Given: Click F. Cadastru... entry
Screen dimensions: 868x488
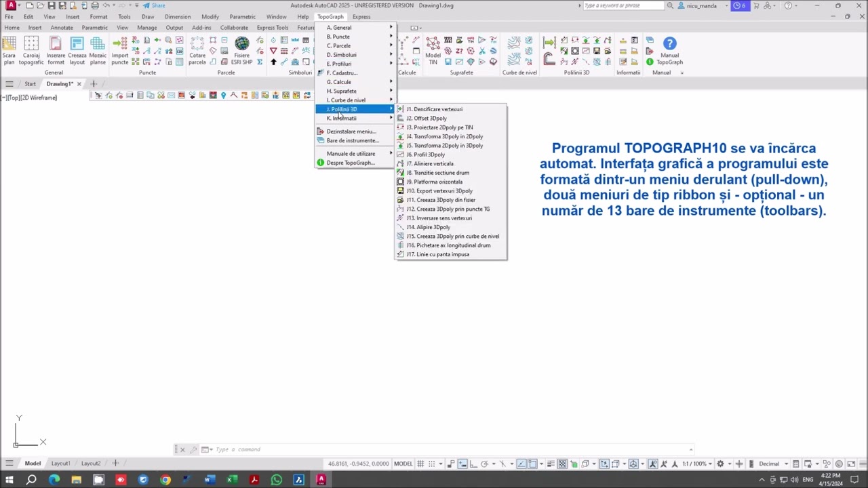Looking at the screenshot, I should pyautogui.click(x=355, y=73).
